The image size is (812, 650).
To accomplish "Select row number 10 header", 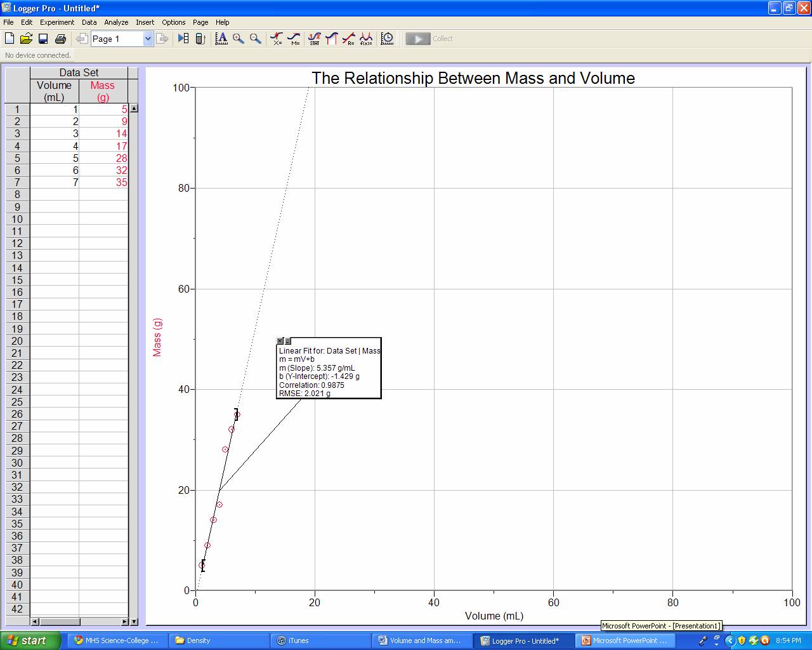I will 17,219.
